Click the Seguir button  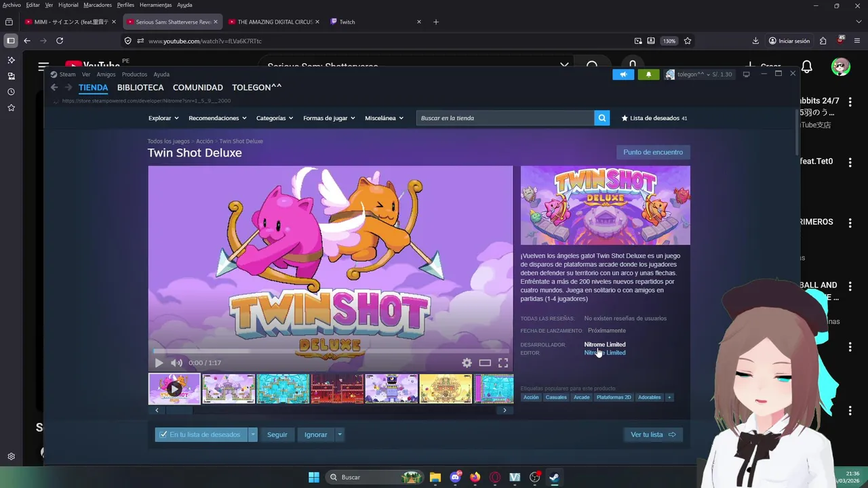[x=277, y=434]
